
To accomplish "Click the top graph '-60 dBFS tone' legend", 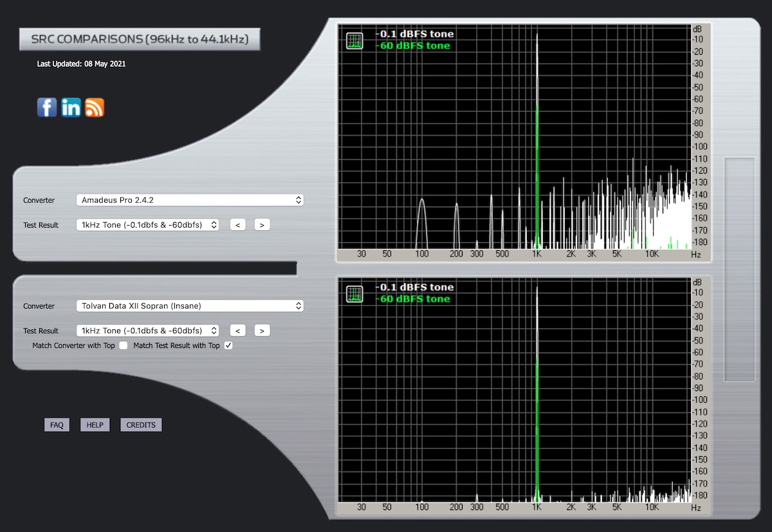I will [413, 46].
